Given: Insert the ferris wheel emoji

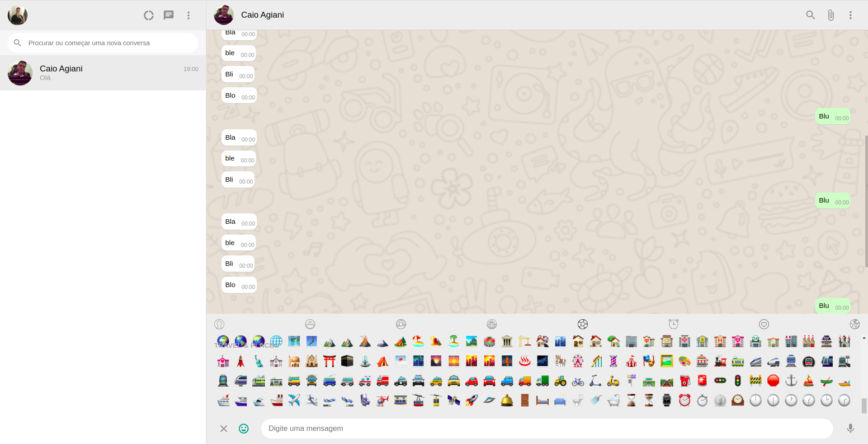Looking at the screenshot, I should [578, 361].
